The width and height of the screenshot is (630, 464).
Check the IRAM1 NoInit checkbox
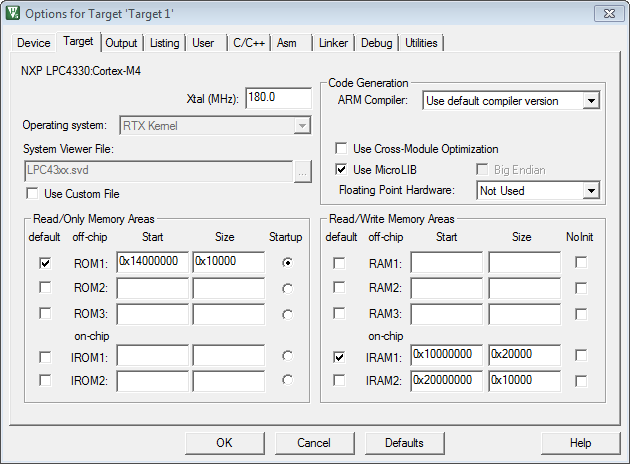coord(581,356)
